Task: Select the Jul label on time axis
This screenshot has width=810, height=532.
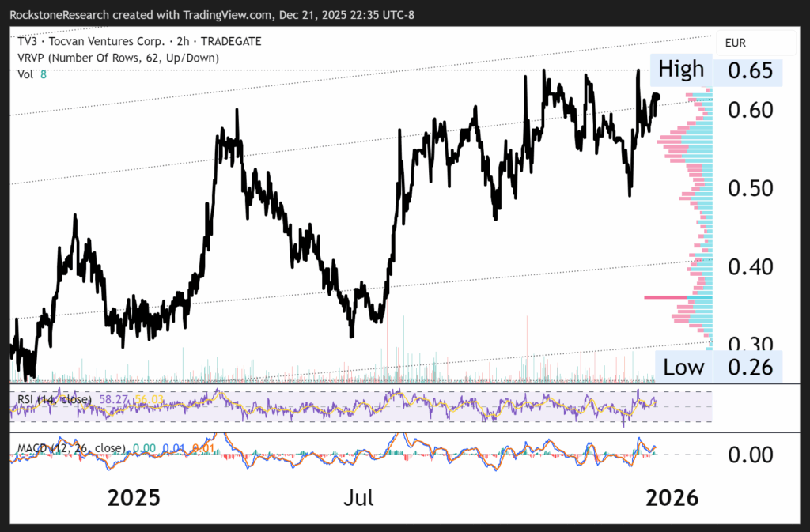Action: coord(359,498)
